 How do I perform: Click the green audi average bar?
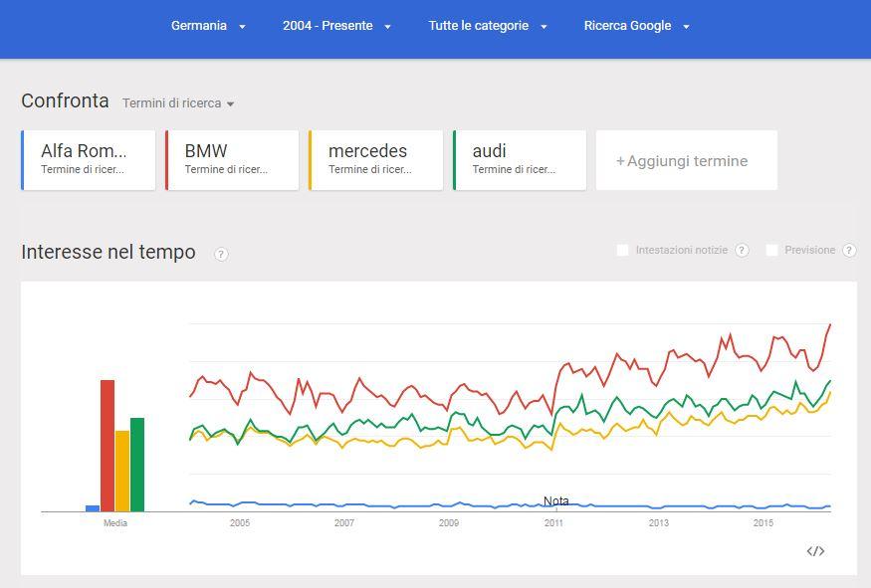coord(137,464)
